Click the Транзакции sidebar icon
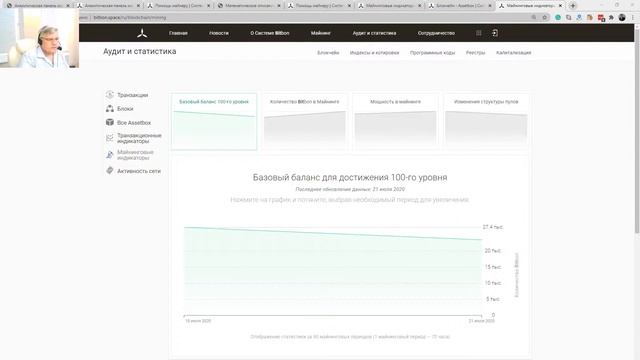The image size is (640, 360). [109, 95]
